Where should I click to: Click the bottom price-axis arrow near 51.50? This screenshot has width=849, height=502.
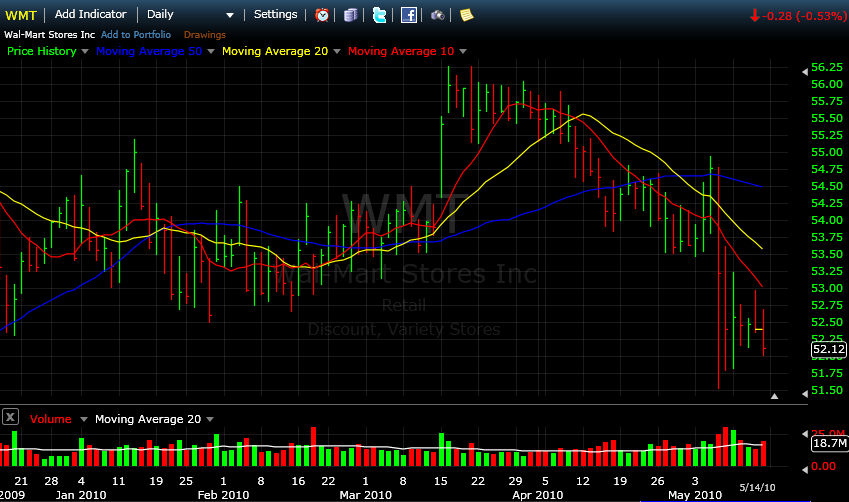tap(805, 393)
